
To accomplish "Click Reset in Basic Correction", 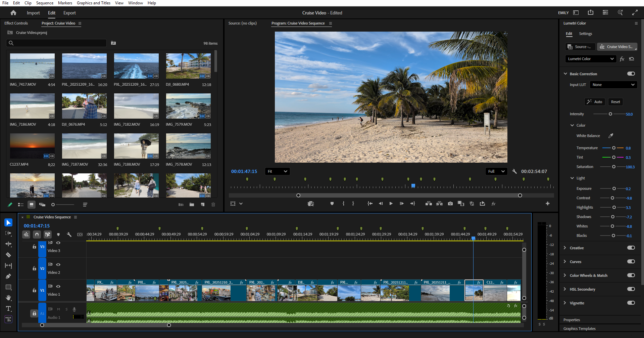I will click(x=615, y=101).
